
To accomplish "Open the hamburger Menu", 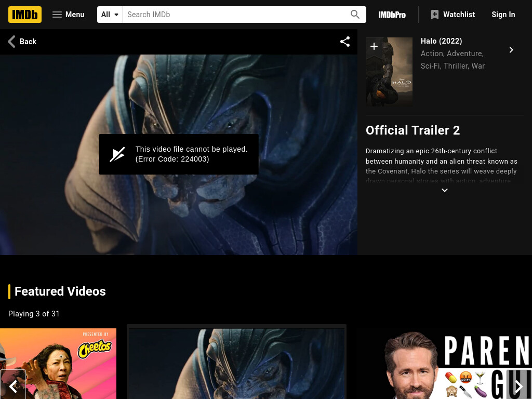I will click(68, 15).
